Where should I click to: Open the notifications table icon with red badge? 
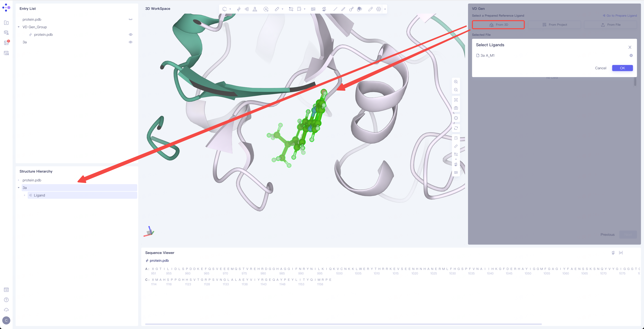7,43
